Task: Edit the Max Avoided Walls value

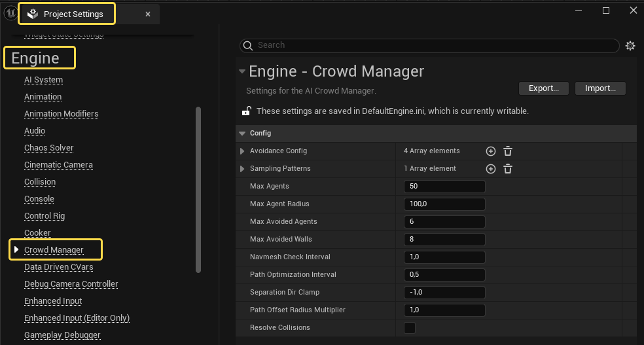Action: [444, 240]
